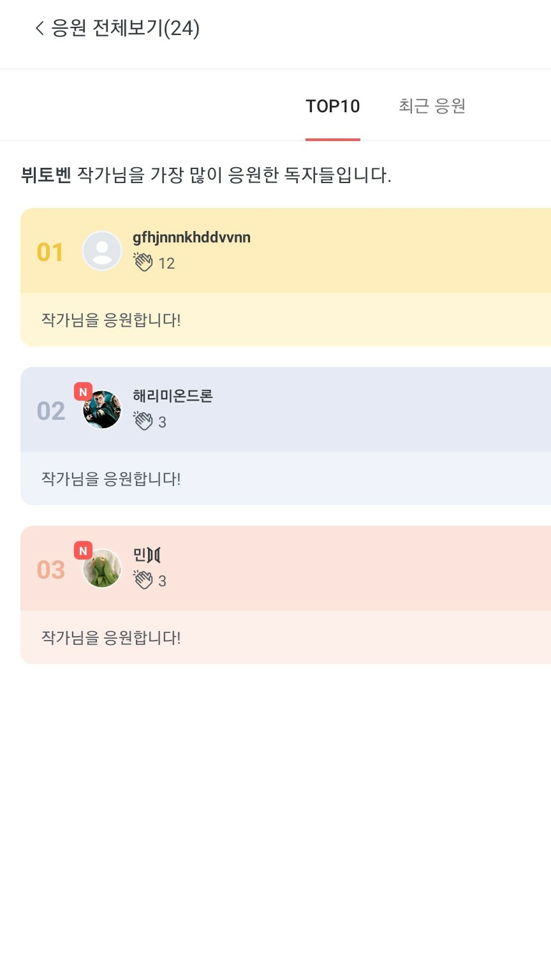This screenshot has width=551, height=980.
Task: Switch to 최근 응원 tab
Action: 432,106
